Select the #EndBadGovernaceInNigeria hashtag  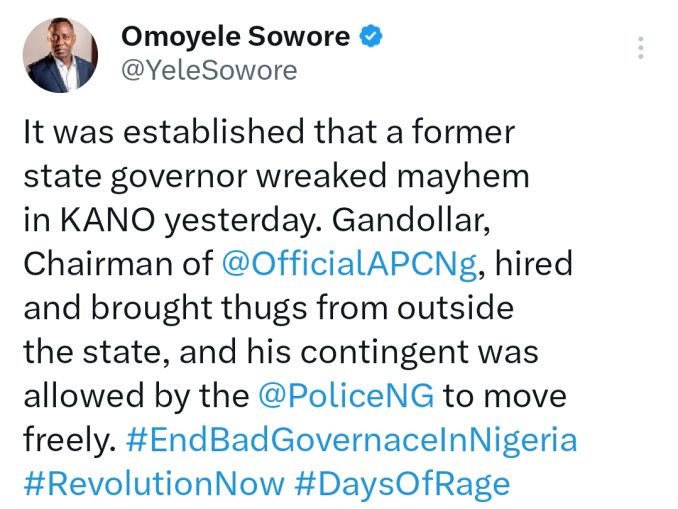click(x=353, y=440)
